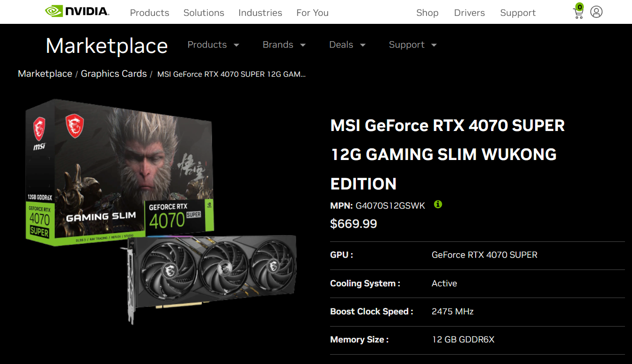Expand the Products dropdown under Marketplace
The width and height of the screenshot is (632, 364).
213,44
